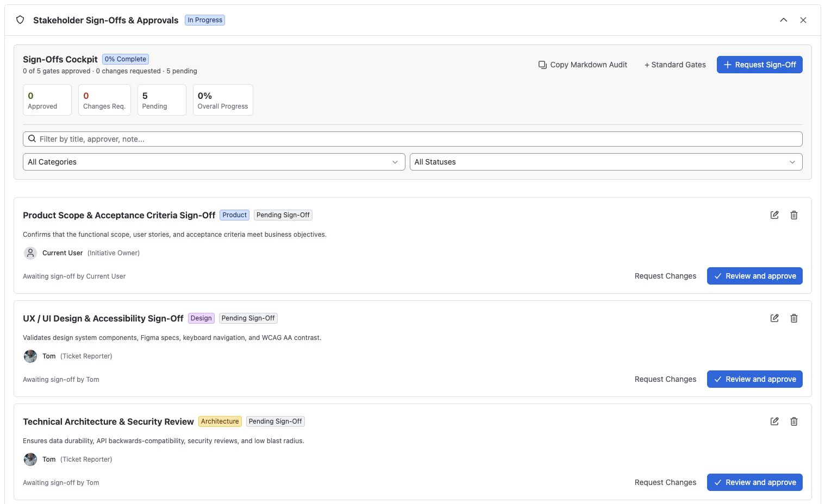Delete the Technical Architecture & Security Review gate
The width and height of the screenshot is (825, 504).
coord(794,421)
